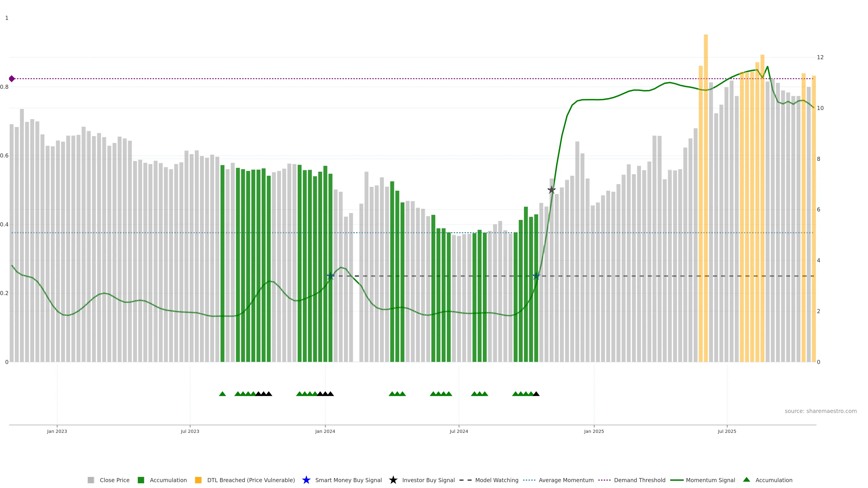Viewport: 868px width, 488px height.
Task: Click the purple diamond marker on the Demand Threshold line
Action: (12, 79)
